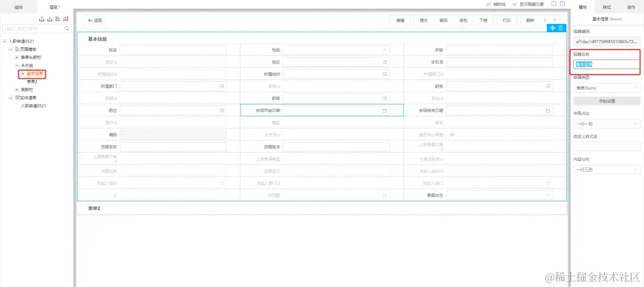This screenshot has width=644, height=287.
Task: Open the 性别 dropdown
Action: [336, 50]
